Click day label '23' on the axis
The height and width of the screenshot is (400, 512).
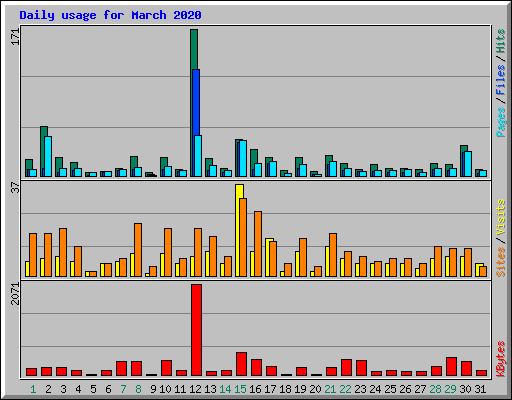click(360, 389)
